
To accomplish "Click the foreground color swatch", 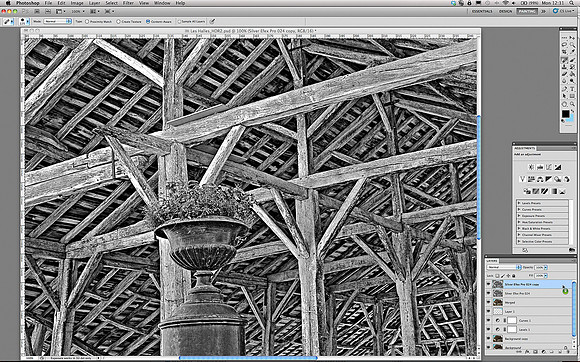I will pos(565,114).
